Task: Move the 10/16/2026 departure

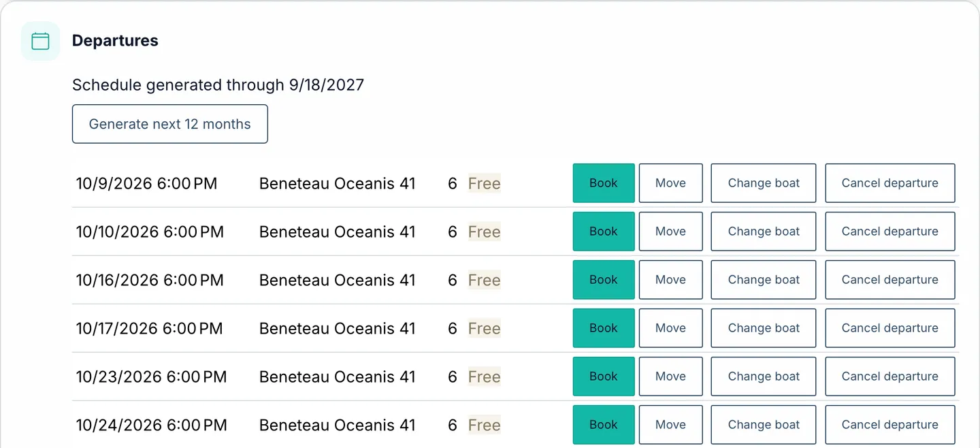Action: pyautogui.click(x=670, y=280)
